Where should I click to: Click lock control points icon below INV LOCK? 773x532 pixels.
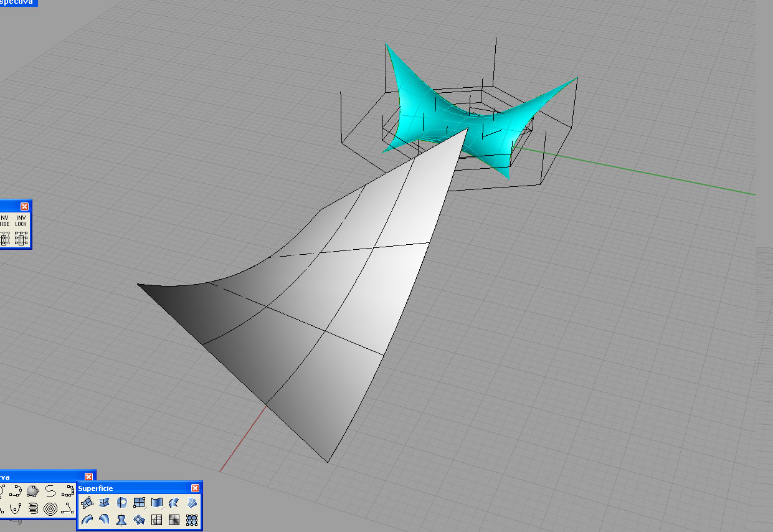pyautogui.click(x=21, y=239)
